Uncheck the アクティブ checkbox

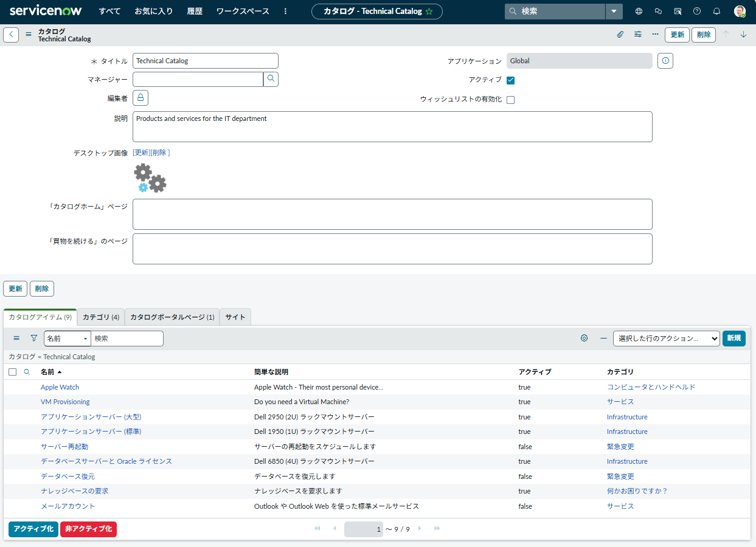[511, 80]
